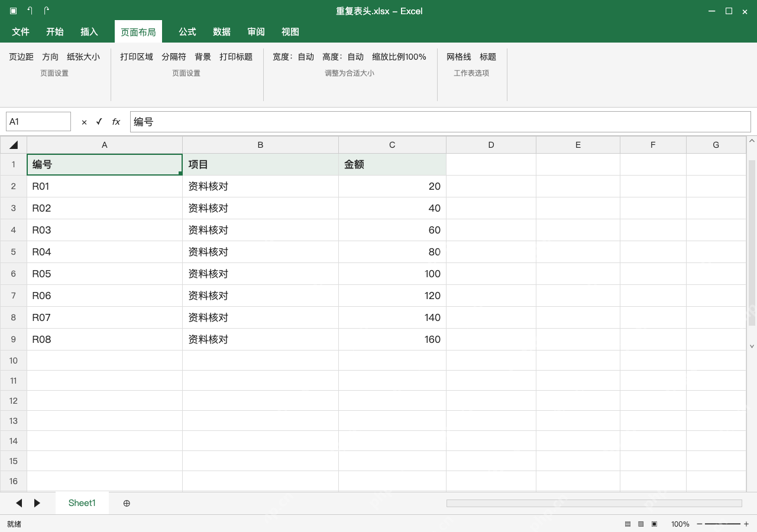The height and width of the screenshot is (532, 757).
Task: Click the 背景 background button
Action: pyautogui.click(x=203, y=57)
